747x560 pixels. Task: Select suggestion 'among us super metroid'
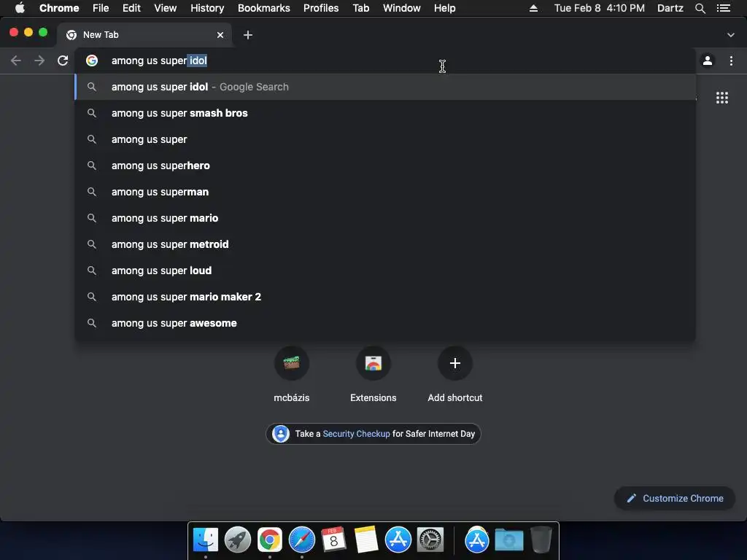(x=385, y=244)
